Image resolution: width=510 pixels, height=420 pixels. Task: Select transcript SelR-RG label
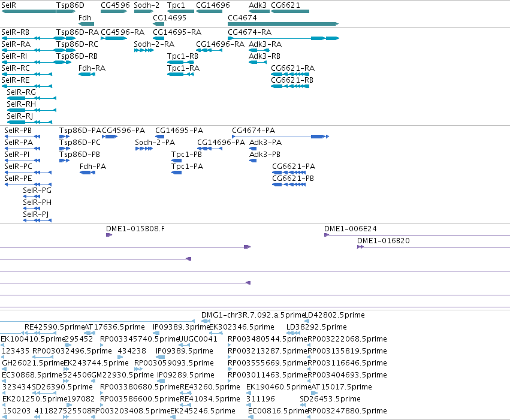point(21,92)
